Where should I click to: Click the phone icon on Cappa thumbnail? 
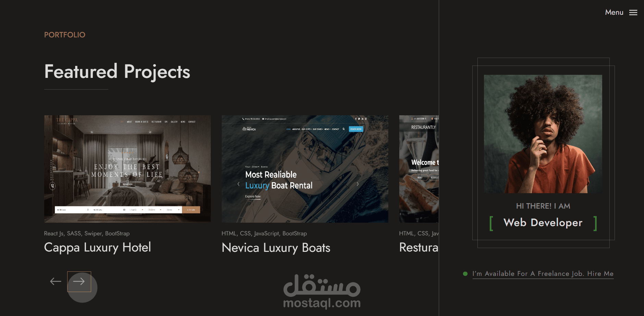[x=52, y=186]
